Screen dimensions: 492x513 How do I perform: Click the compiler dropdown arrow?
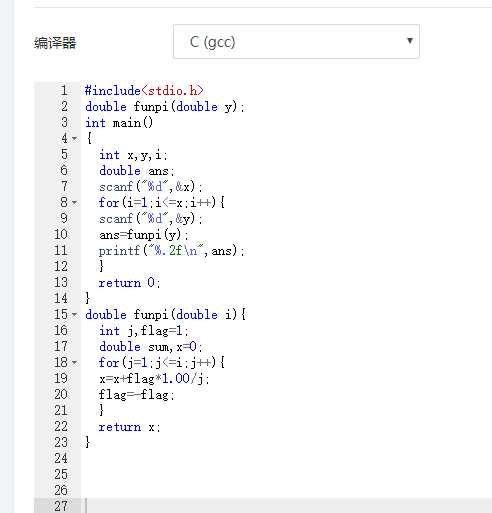point(410,41)
